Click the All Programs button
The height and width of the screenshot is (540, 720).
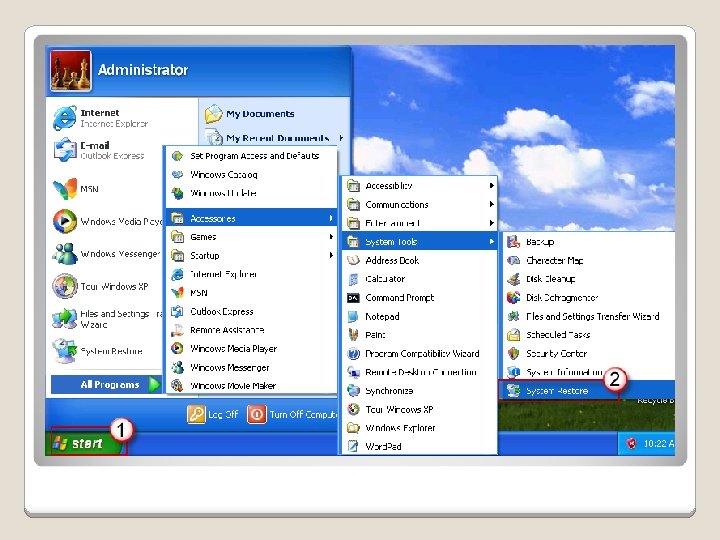click(x=107, y=384)
